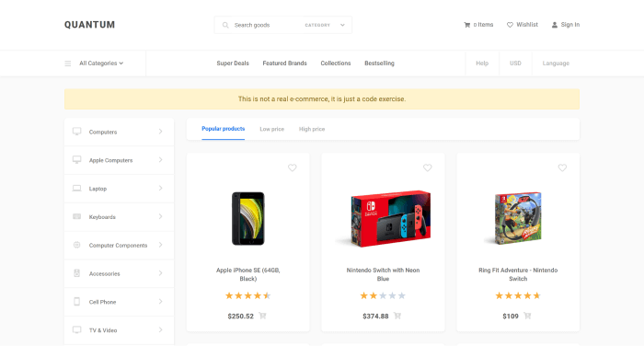
Task: Toggle wishlist heart on Apple iPhone SE card
Action: pos(292,167)
